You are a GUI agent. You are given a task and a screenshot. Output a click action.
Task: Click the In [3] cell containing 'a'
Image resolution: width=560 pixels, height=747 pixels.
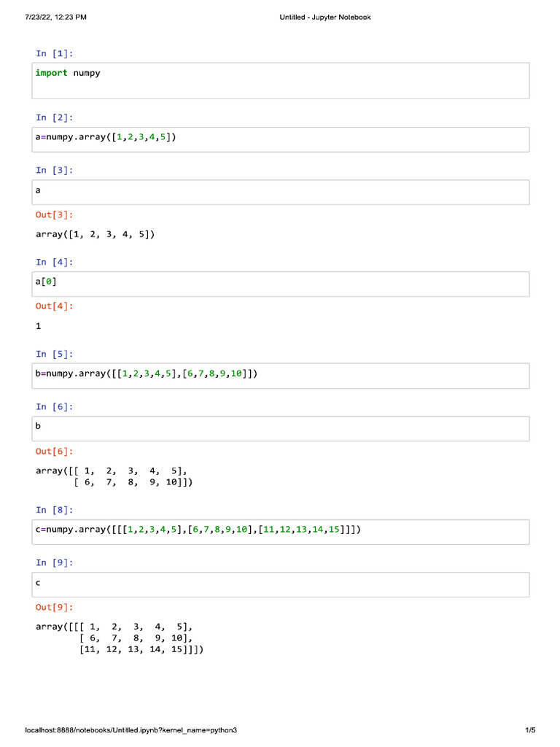pyautogui.click(x=280, y=192)
